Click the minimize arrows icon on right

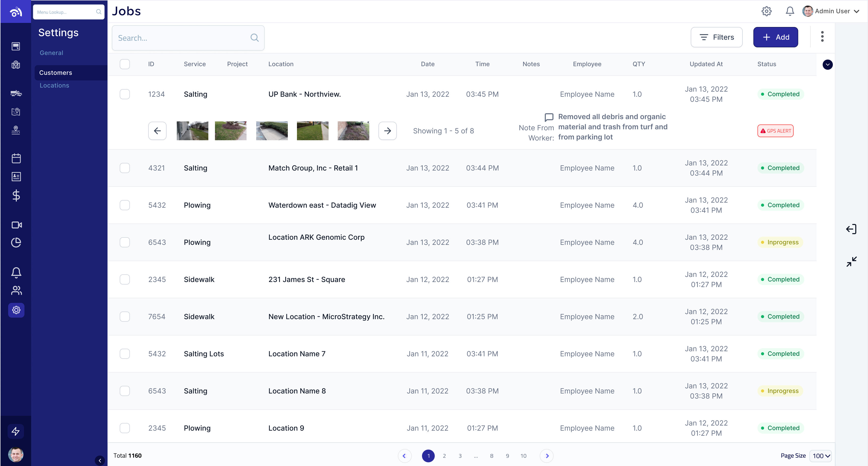click(851, 262)
